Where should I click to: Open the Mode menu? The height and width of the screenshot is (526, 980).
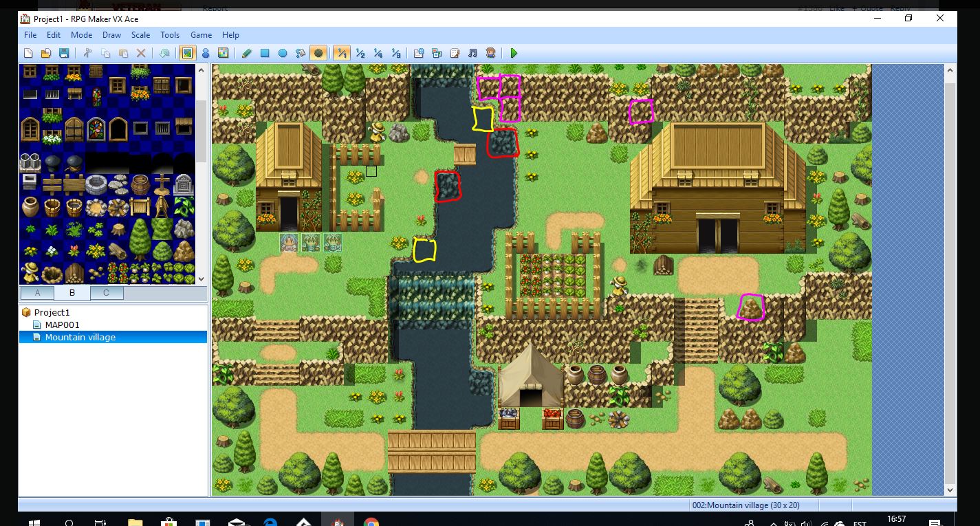[x=81, y=35]
